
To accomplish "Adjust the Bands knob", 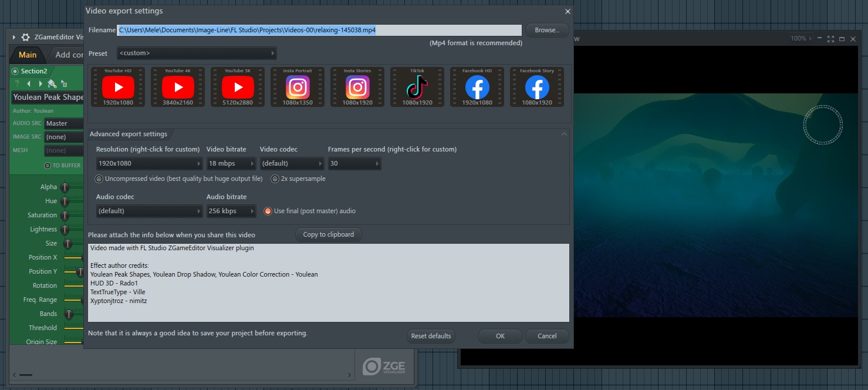I will coord(69,314).
